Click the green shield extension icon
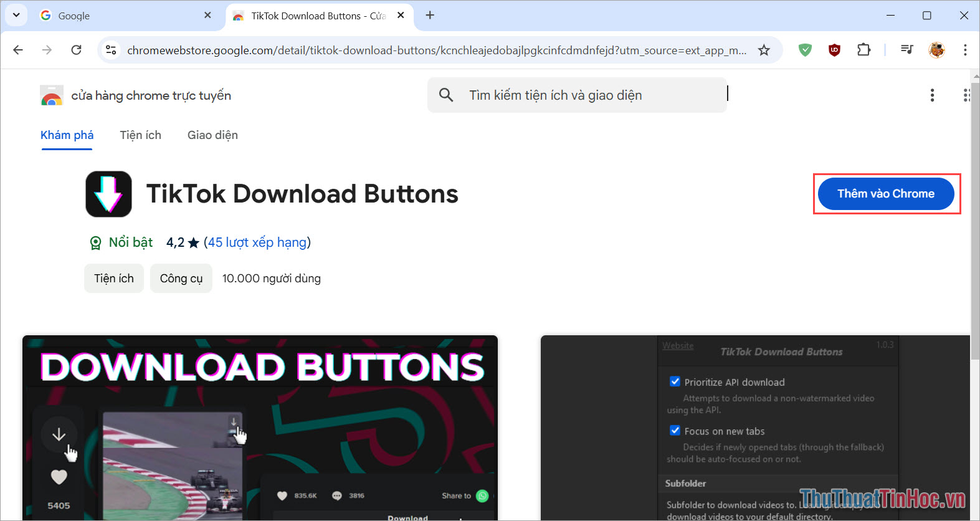 point(805,50)
